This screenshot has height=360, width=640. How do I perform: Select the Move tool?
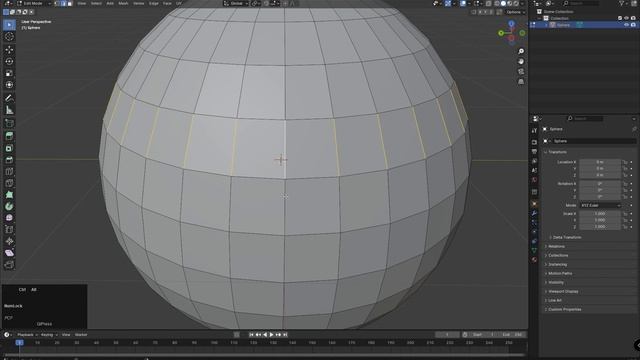tap(9, 50)
